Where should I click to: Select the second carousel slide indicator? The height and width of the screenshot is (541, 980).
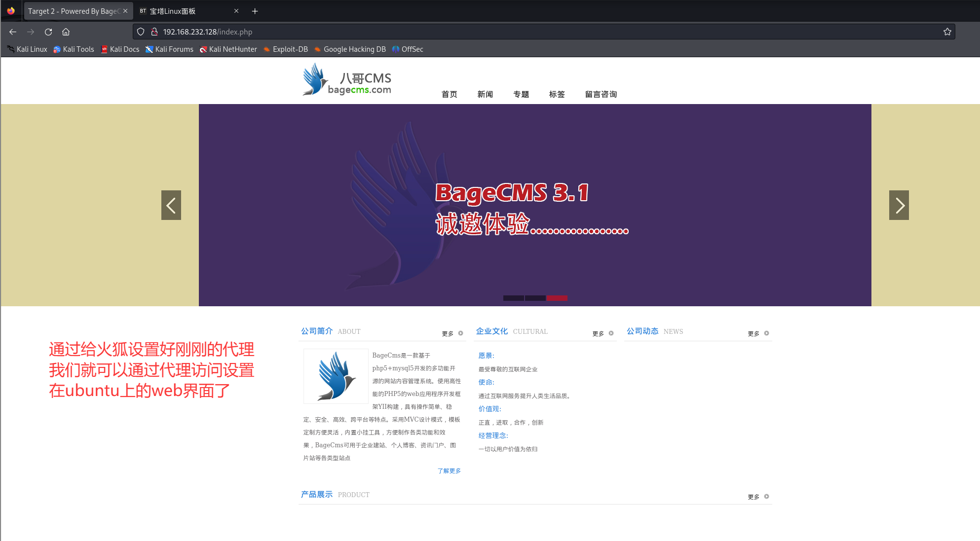click(535, 298)
